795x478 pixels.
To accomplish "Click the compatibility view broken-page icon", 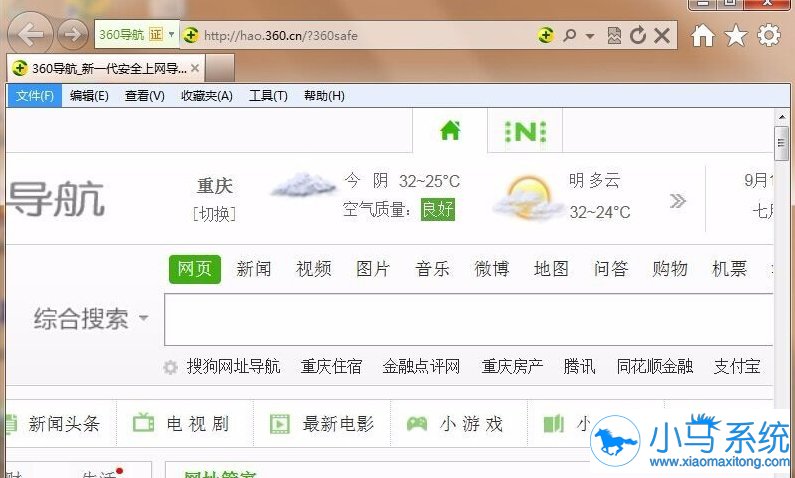I will pyautogui.click(x=614, y=35).
